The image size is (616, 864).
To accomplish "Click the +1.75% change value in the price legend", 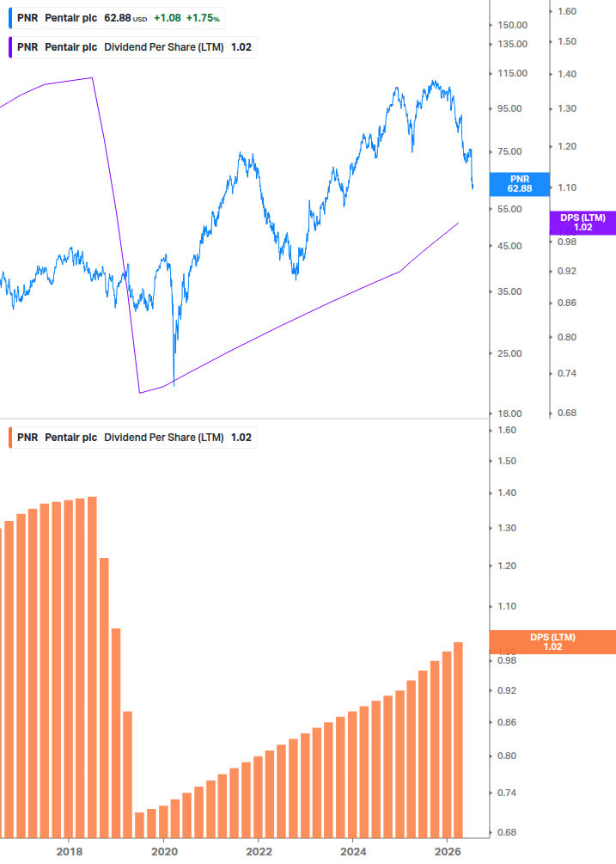I will tap(203, 18).
